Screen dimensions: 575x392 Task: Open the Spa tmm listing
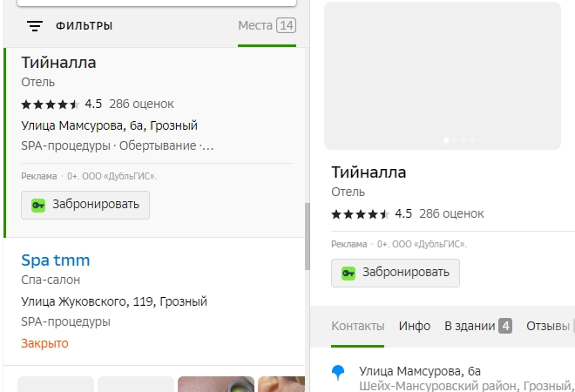pyautogui.click(x=55, y=260)
